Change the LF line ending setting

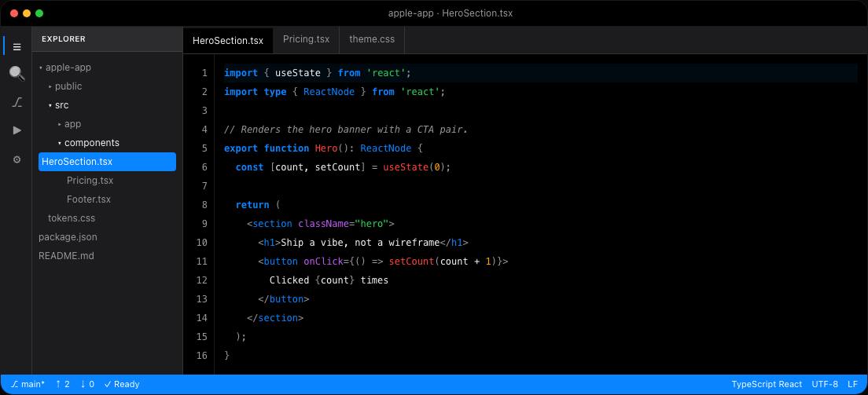852,384
